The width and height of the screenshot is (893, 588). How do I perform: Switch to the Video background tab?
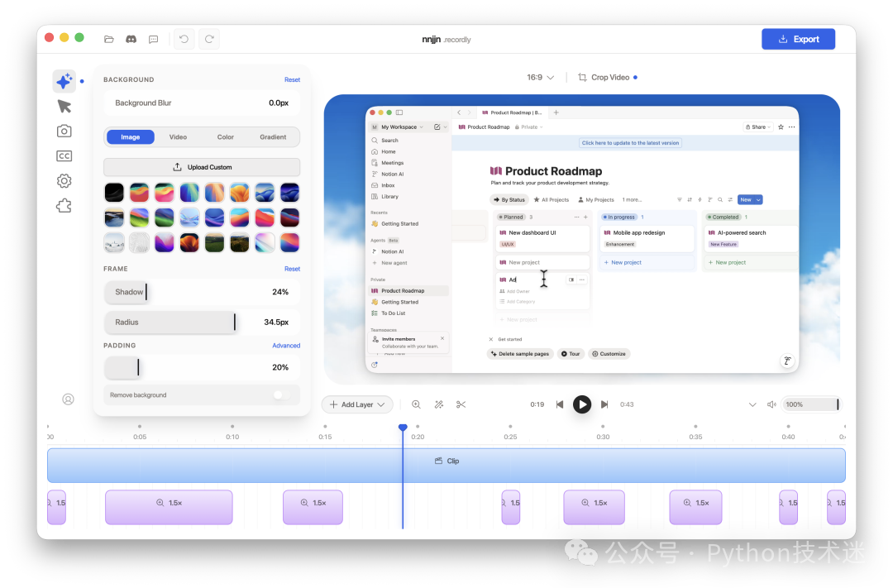tap(178, 137)
